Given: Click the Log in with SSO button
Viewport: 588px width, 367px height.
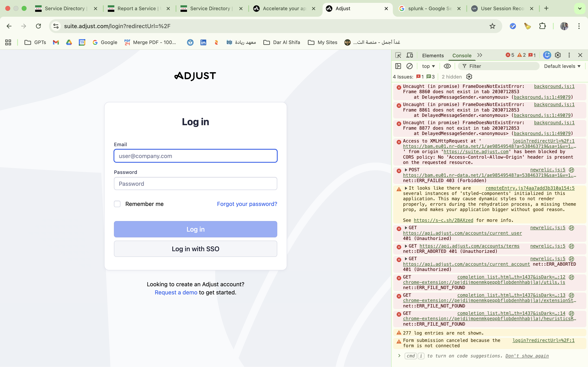Looking at the screenshot, I should pyautogui.click(x=195, y=249).
